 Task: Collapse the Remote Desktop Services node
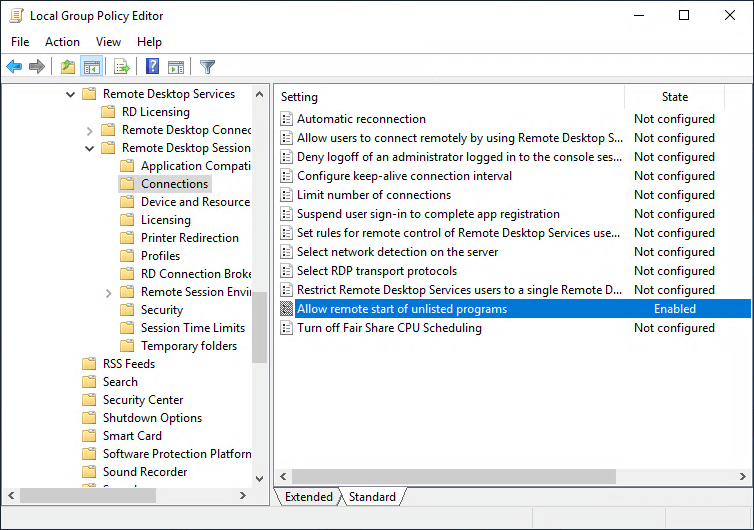point(70,94)
